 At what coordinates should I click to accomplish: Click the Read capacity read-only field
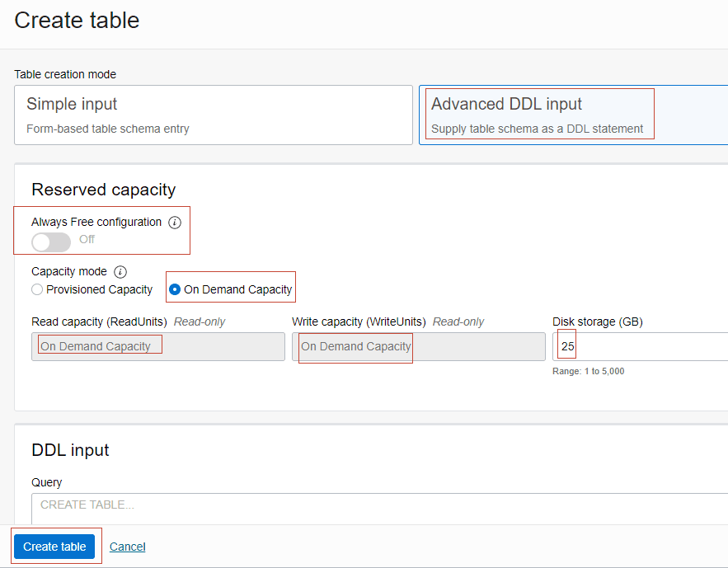(158, 346)
